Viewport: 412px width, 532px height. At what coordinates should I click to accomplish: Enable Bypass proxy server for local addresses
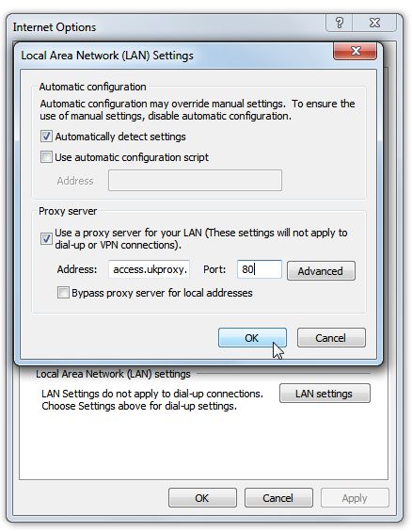coord(63,293)
